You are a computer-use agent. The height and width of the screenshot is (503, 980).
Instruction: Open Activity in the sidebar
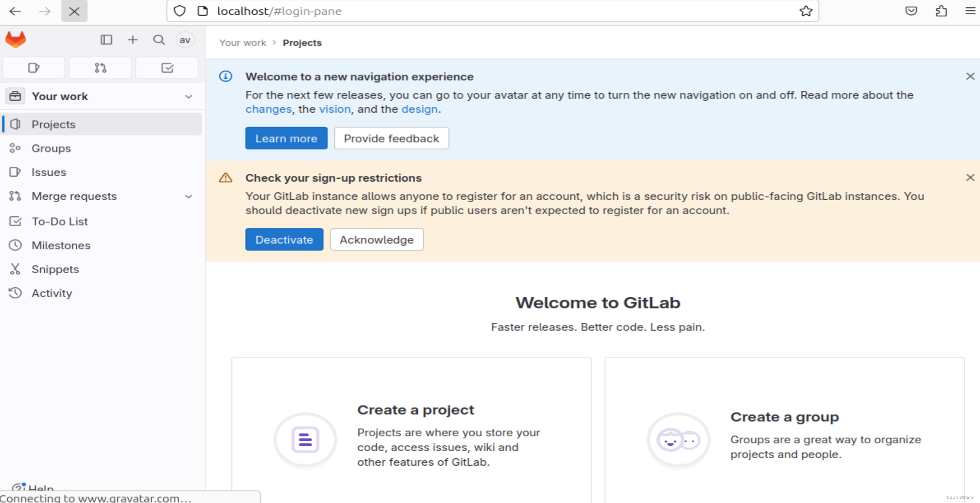pyautogui.click(x=102, y=293)
